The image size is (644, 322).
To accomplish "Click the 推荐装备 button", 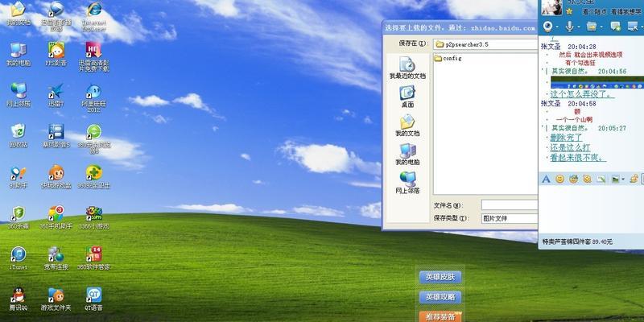I will 440,316.
